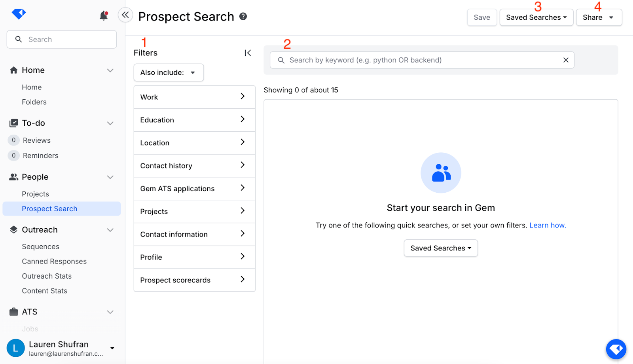Clear the keyword search with X
The height and width of the screenshot is (364, 633).
point(566,60)
